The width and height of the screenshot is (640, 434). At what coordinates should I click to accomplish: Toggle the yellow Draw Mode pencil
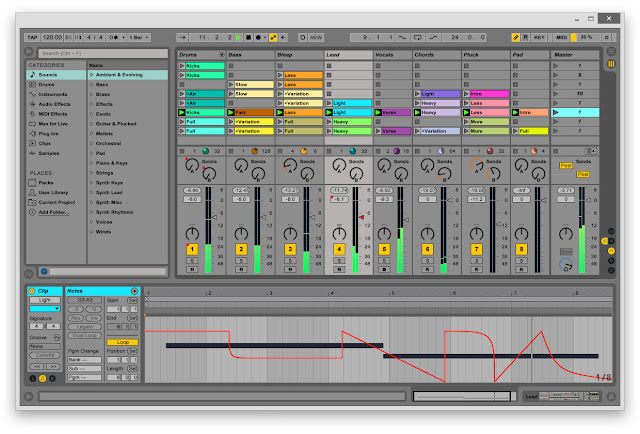point(516,38)
